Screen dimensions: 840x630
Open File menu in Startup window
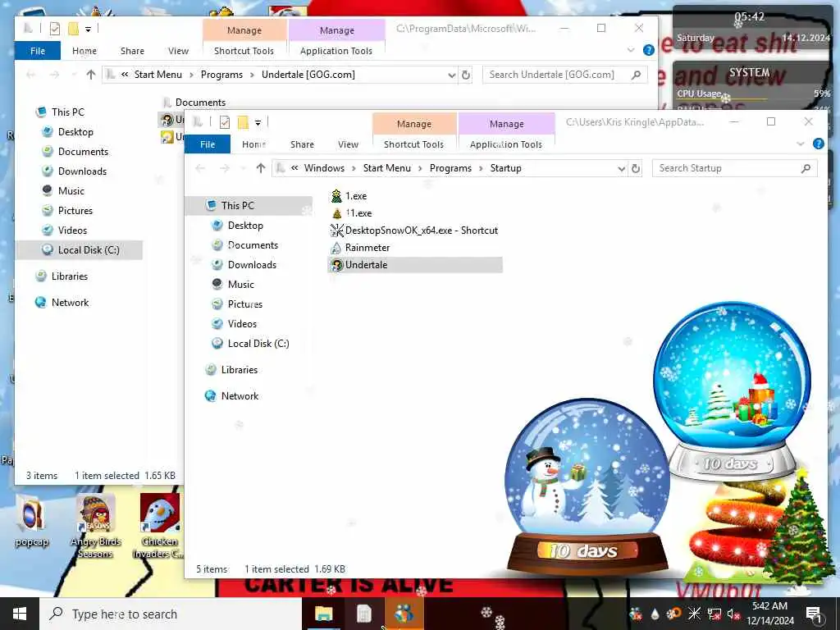pos(208,144)
